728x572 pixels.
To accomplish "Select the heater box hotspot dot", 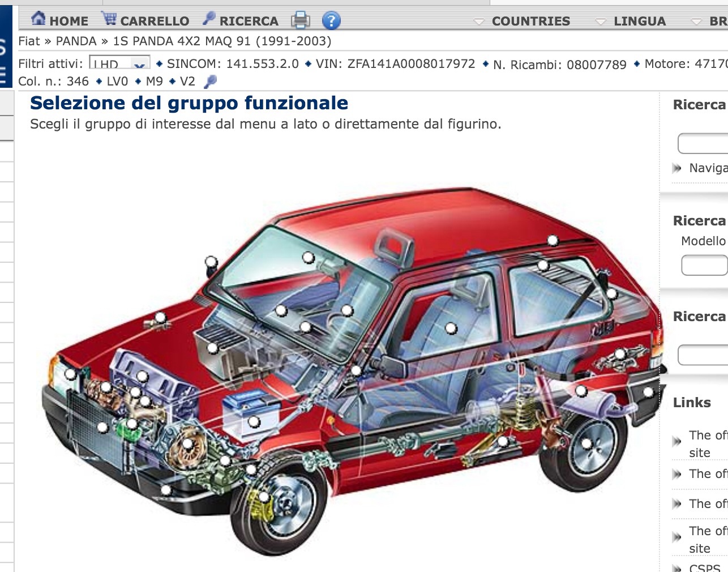I will tap(212, 348).
